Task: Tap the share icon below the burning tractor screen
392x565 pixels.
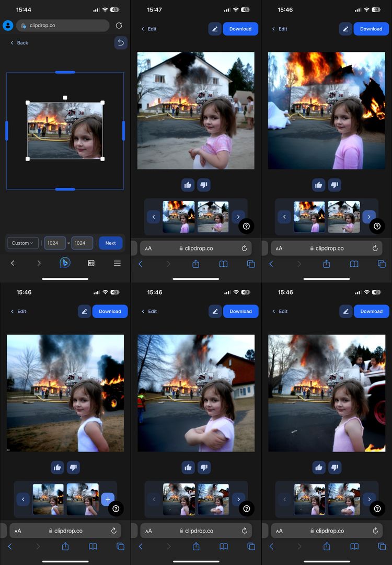Action: pyautogui.click(x=65, y=546)
